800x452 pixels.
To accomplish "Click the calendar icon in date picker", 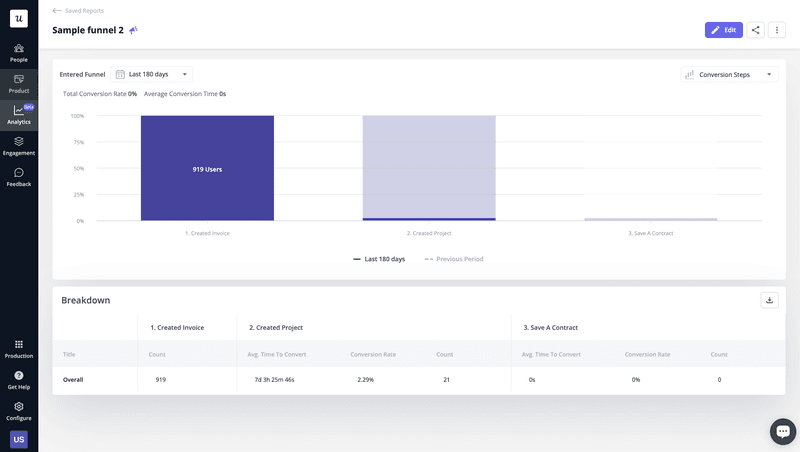I will (x=120, y=74).
